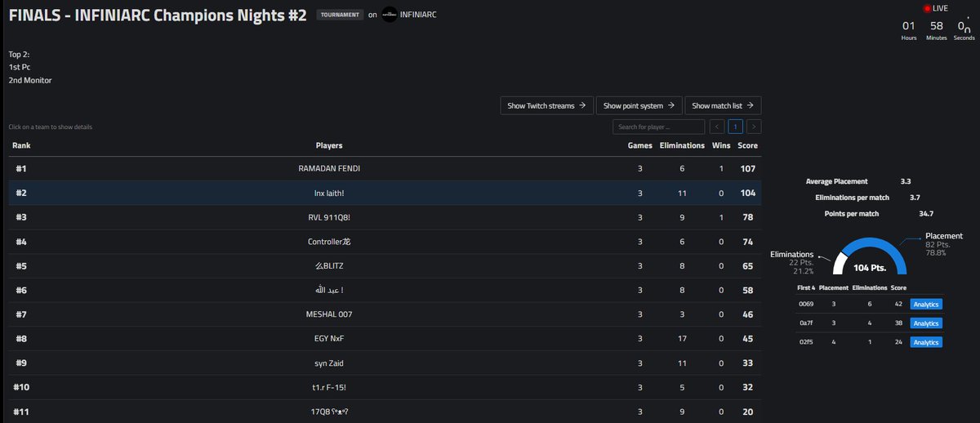Click the Average Placement stat label

tap(836, 181)
